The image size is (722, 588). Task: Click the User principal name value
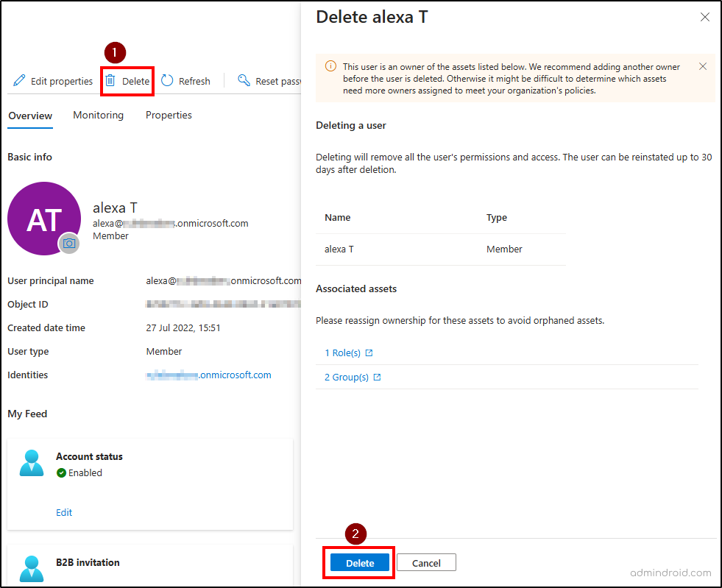(x=223, y=281)
